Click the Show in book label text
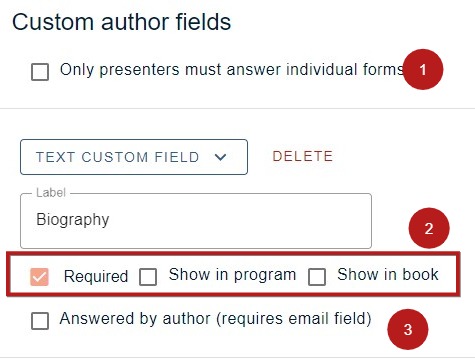475x361 pixels. click(x=388, y=274)
